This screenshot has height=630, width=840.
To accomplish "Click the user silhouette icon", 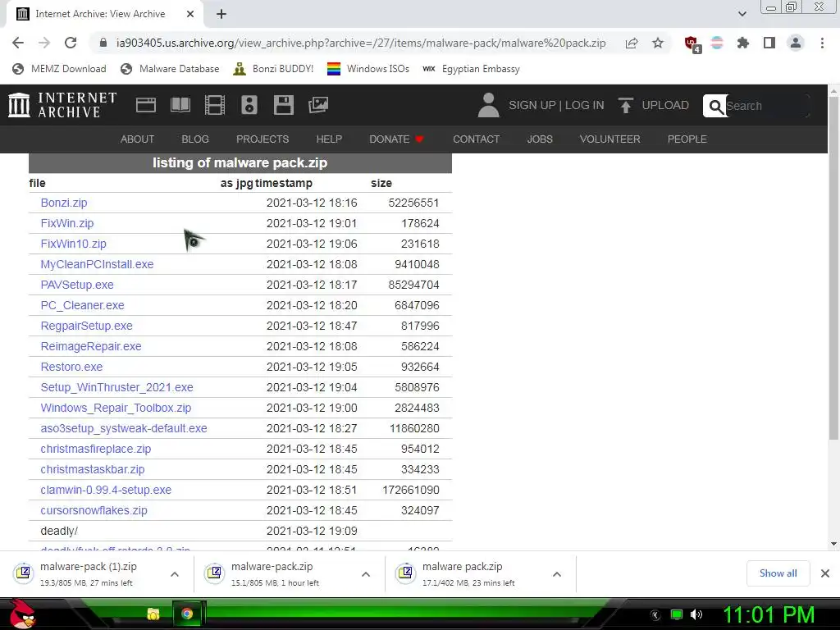I will (x=488, y=104).
